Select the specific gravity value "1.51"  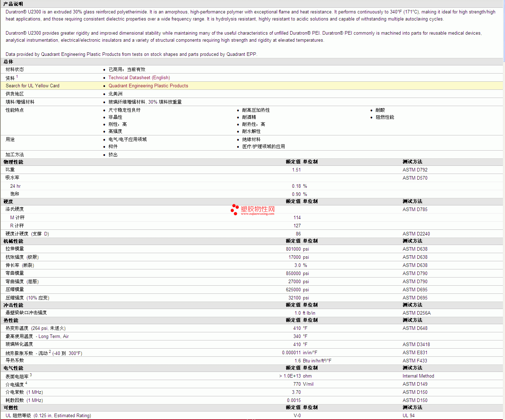pos(297,170)
